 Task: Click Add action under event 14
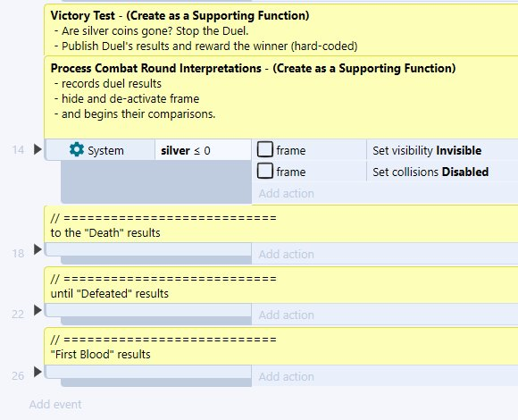pyautogui.click(x=286, y=193)
